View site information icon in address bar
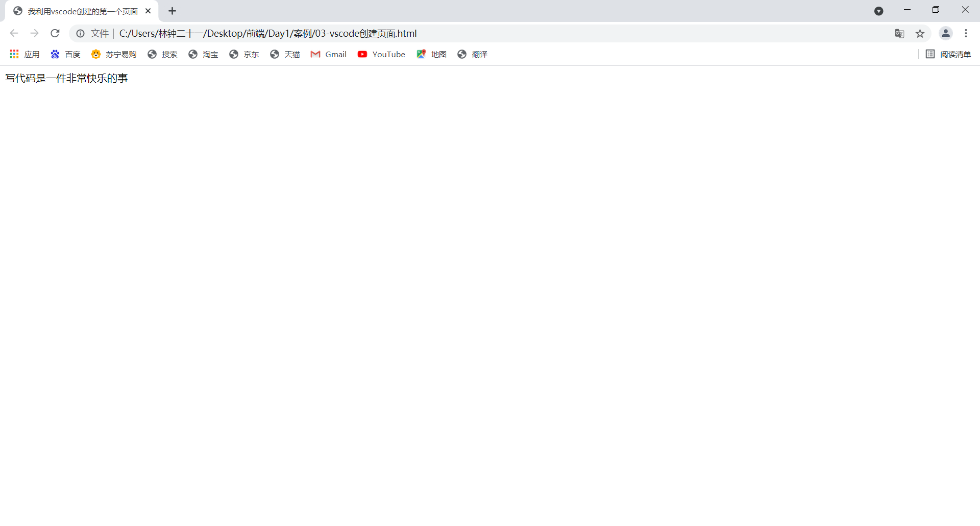Screen dimensions: 980x526 pyautogui.click(x=80, y=33)
